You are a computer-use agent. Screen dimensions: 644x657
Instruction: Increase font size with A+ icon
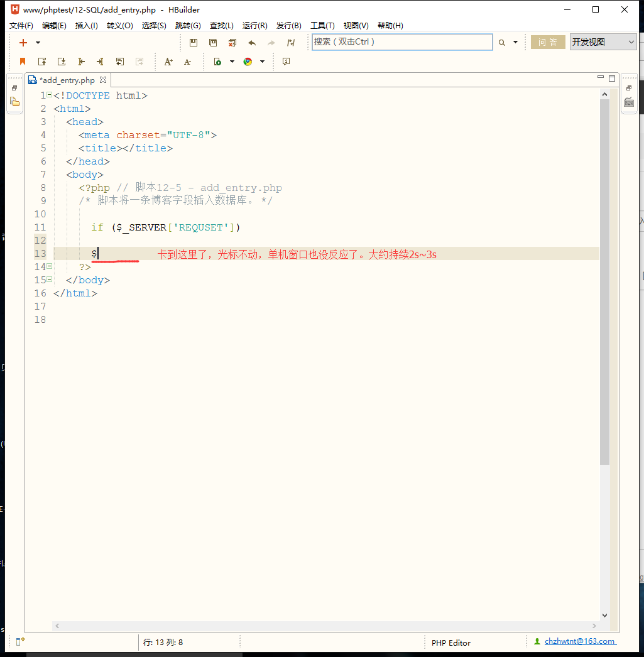(168, 62)
